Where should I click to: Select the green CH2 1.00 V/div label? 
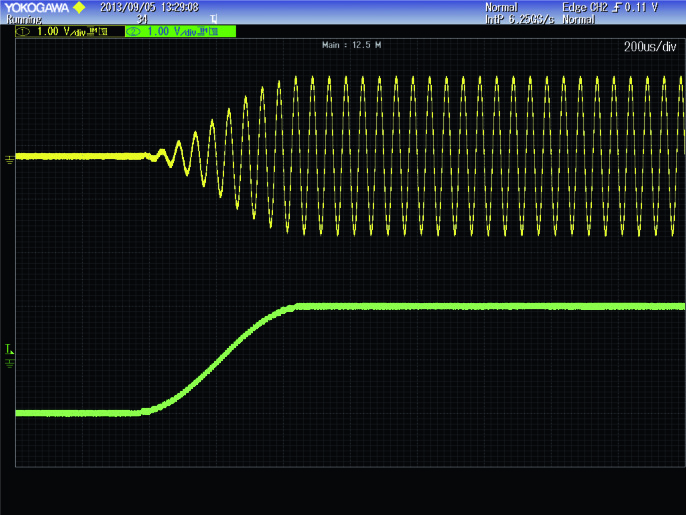coord(172,32)
